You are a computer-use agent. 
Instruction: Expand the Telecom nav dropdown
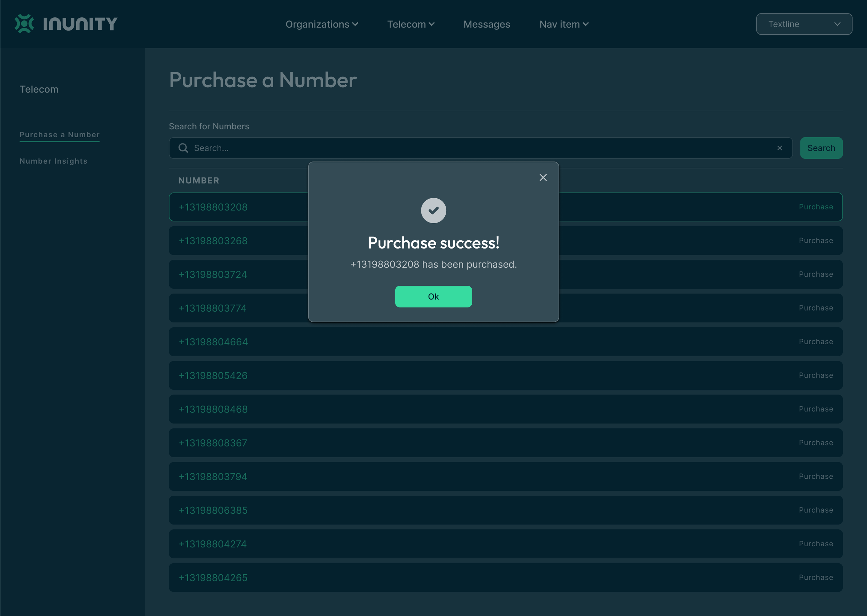click(411, 24)
